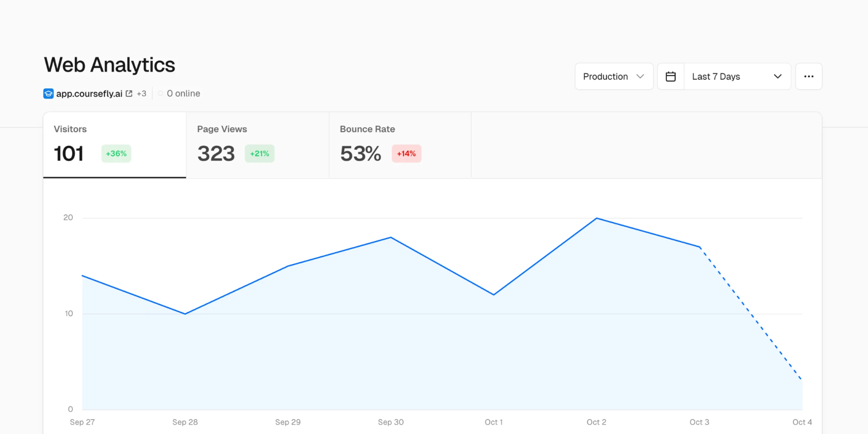Screen dimensions: 868x434
Task: Click the +21% page views badge
Action: 259,154
